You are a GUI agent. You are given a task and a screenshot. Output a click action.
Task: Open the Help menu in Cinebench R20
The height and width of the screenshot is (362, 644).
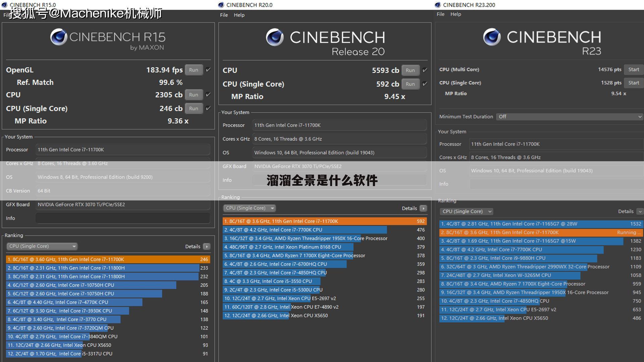(x=239, y=15)
